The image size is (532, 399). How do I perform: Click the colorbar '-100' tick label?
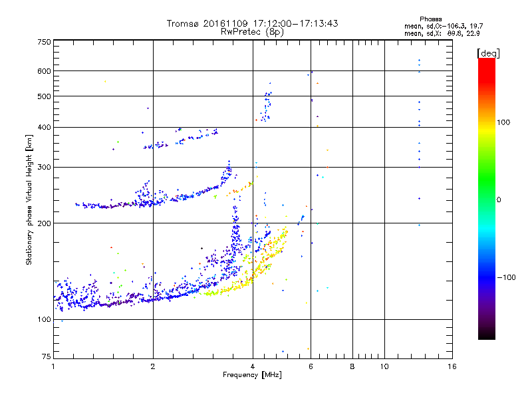506,277
